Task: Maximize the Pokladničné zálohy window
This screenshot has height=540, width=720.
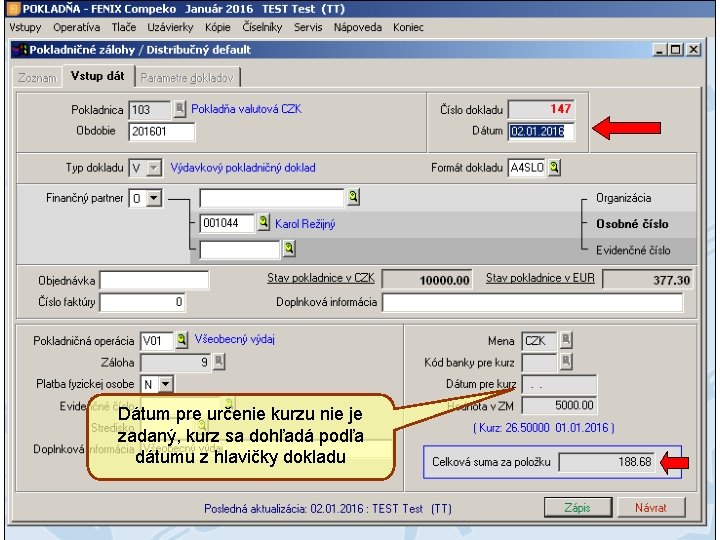Action: (676, 50)
